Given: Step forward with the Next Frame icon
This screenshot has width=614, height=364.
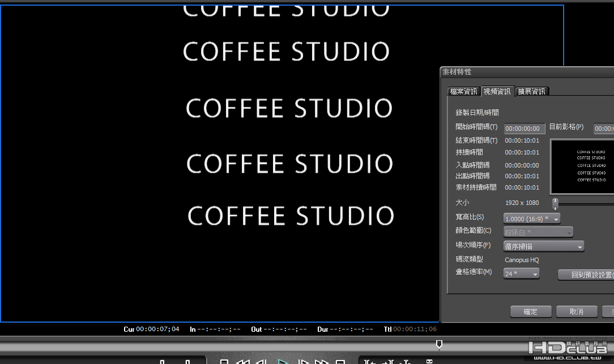Looking at the screenshot, I should pos(303,362).
